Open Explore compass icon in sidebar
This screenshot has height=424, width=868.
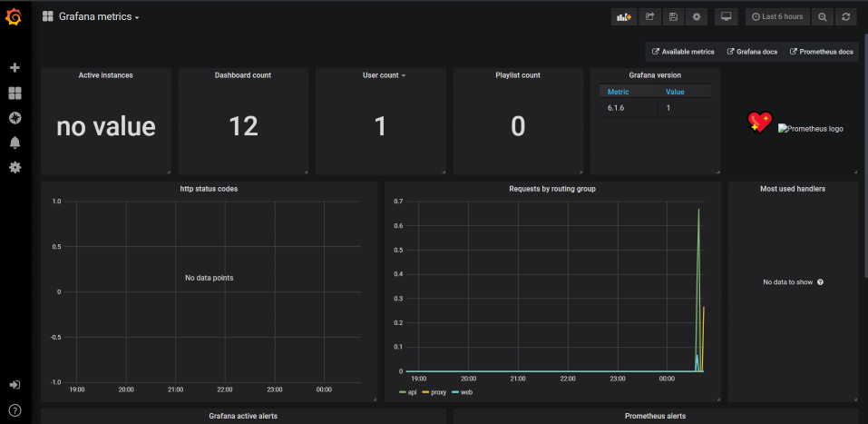(x=15, y=117)
